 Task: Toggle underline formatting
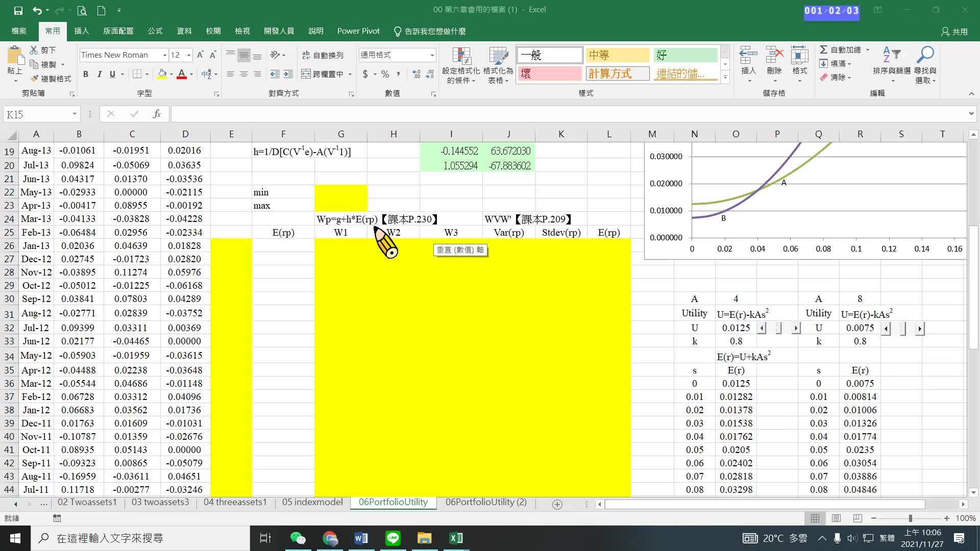coord(112,74)
